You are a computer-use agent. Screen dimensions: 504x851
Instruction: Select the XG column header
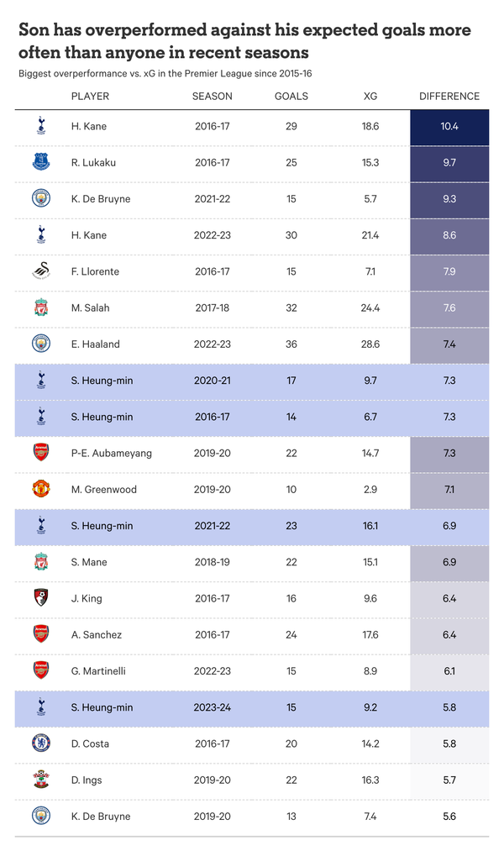click(x=370, y=97)
